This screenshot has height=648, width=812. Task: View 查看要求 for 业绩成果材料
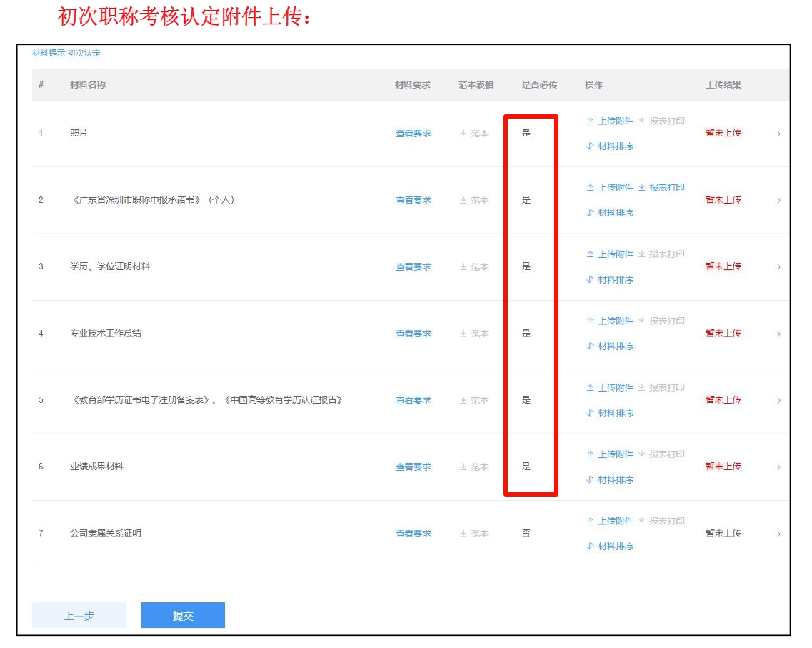[413, 467]
